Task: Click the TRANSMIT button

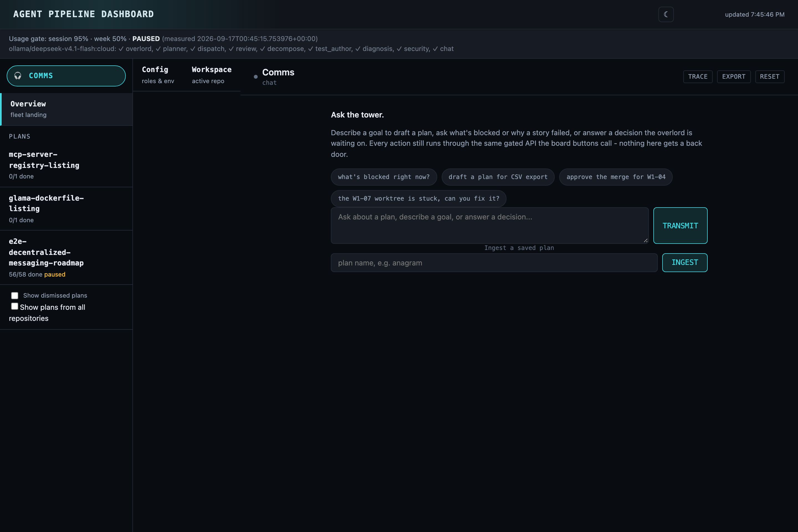Action: pos(680,225)
